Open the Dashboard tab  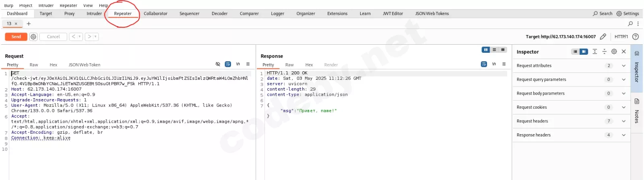click(17, 13)
